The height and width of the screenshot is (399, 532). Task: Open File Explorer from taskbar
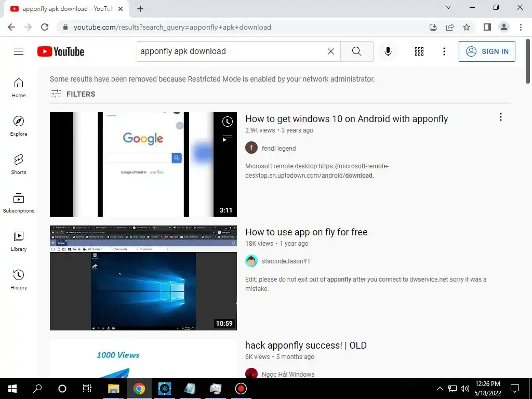pyautogui.click(x=114, y=389)
